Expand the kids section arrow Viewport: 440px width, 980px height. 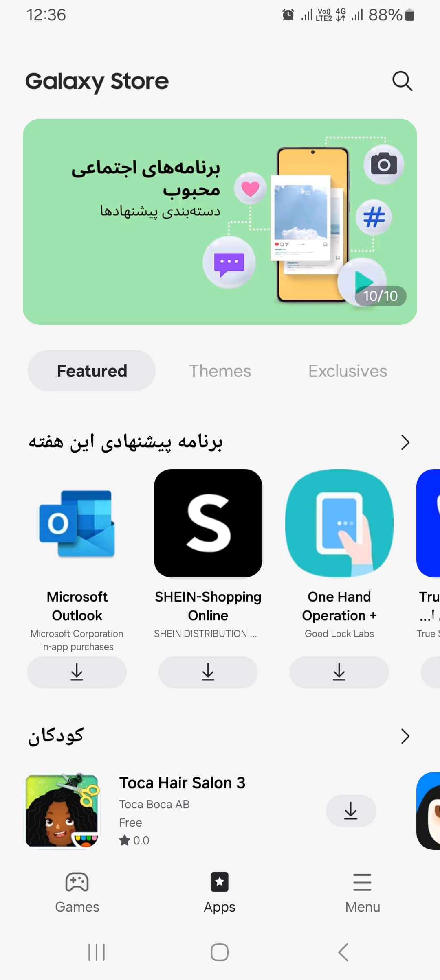pyautogui.click(x=405, y=736)
